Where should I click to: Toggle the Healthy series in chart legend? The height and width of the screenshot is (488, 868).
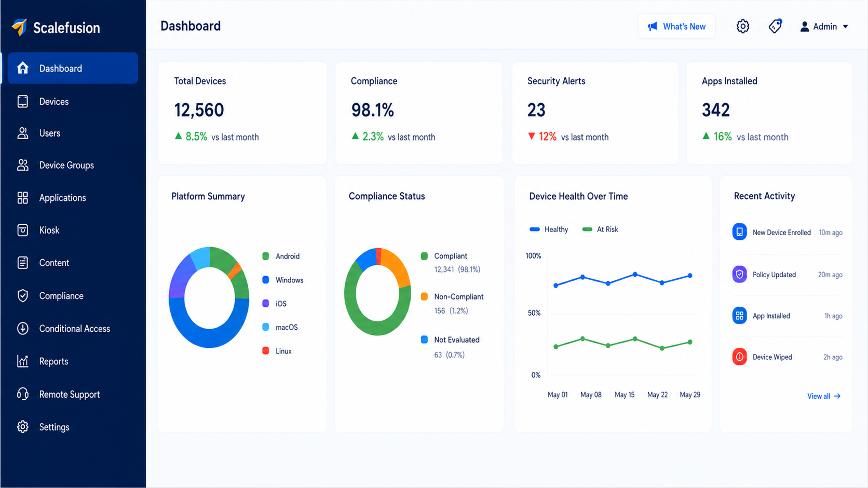click(549, 229)
